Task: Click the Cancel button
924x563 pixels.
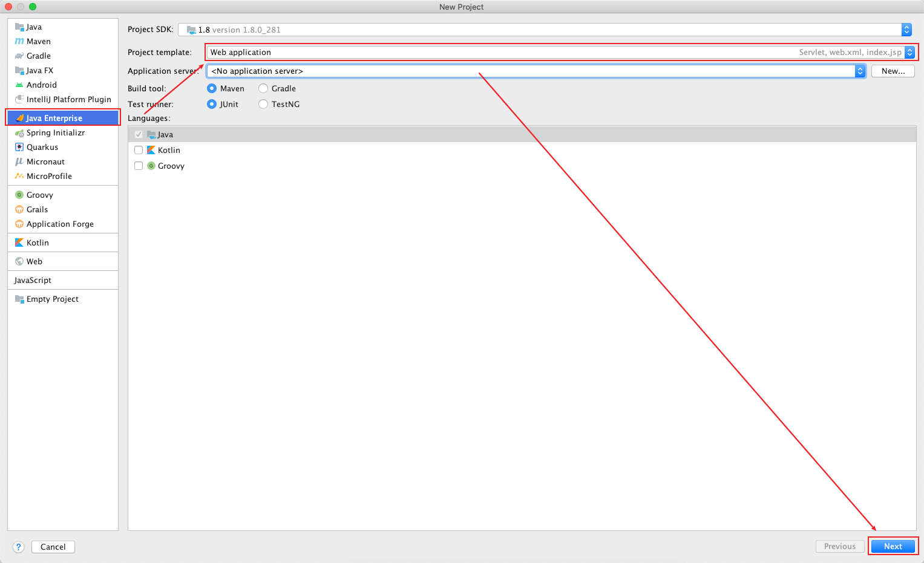Action: pos(53,547)
